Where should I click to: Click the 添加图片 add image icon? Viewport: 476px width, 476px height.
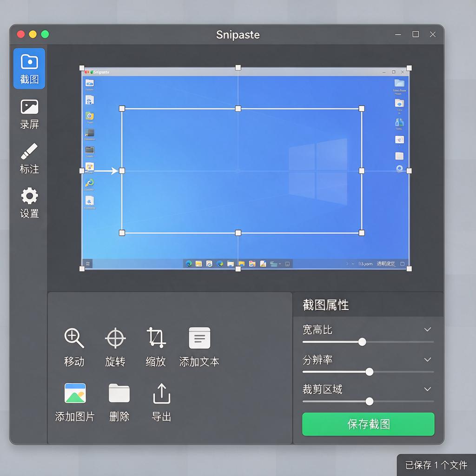click(75, 393)
